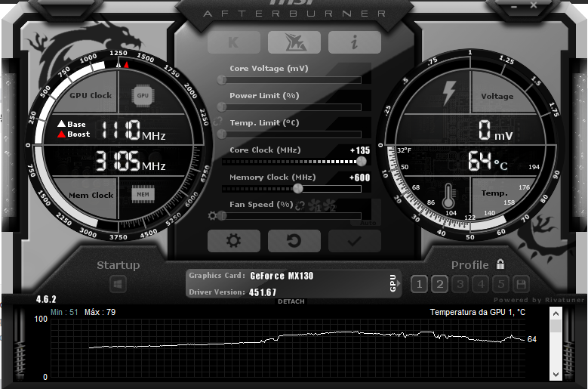Launch the OC Scanner jet icon

tap(294, 42)
